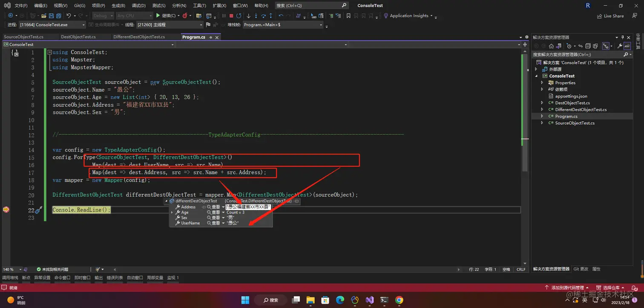Open the 错误列表 bottom panel tab
The width and height of the screenshot is (644, 308).
click(x=115, y=278)
